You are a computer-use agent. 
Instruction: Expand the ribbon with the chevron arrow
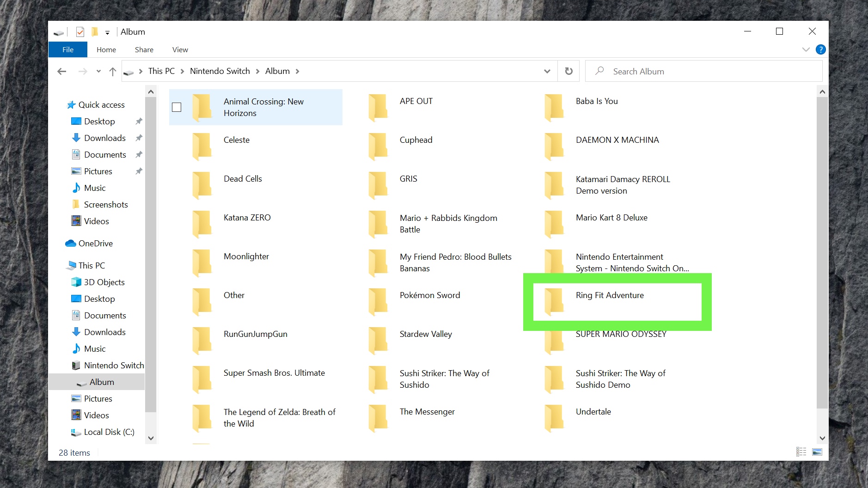pyautogui.click(x=806, y=49)
